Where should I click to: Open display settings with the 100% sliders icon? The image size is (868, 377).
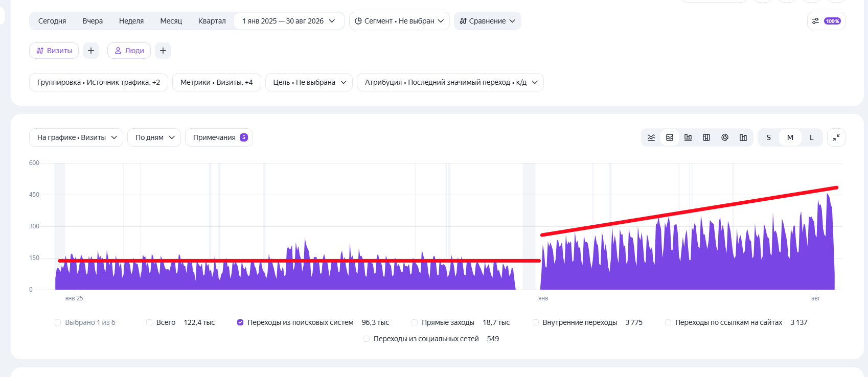[826, 21]
